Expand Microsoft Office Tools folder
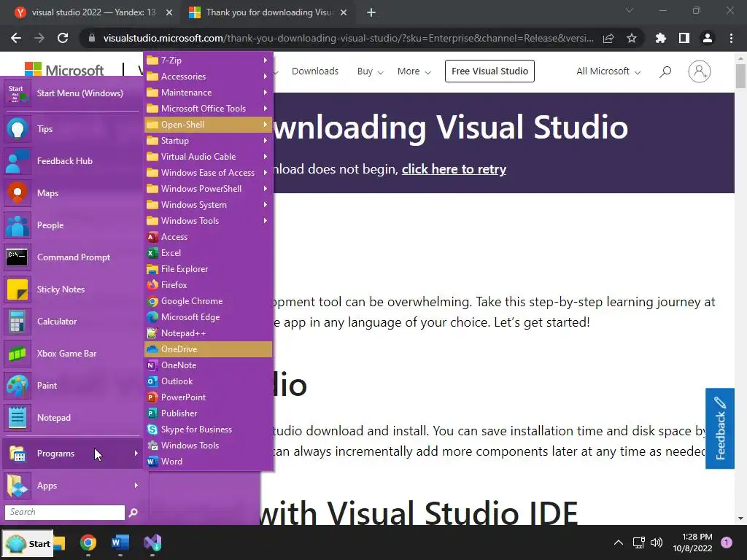 click(x=208, y=109)
